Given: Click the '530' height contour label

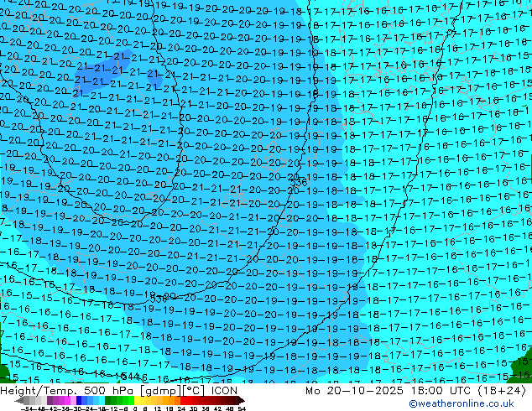Looking at the screenshot, I should (159, 299).
